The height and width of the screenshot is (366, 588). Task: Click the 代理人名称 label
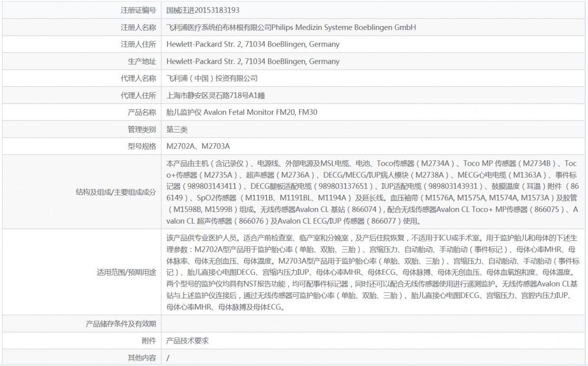click(x=139, y=78)
